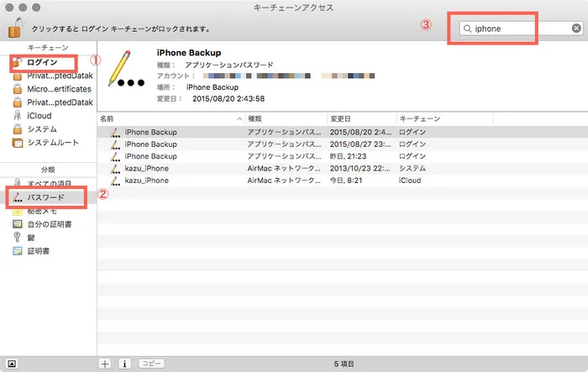The height and width of the screenshot is (372, 588).
Task: Click the lock icon beside システム
Action: pyautogui.click(x=18, y=129)
